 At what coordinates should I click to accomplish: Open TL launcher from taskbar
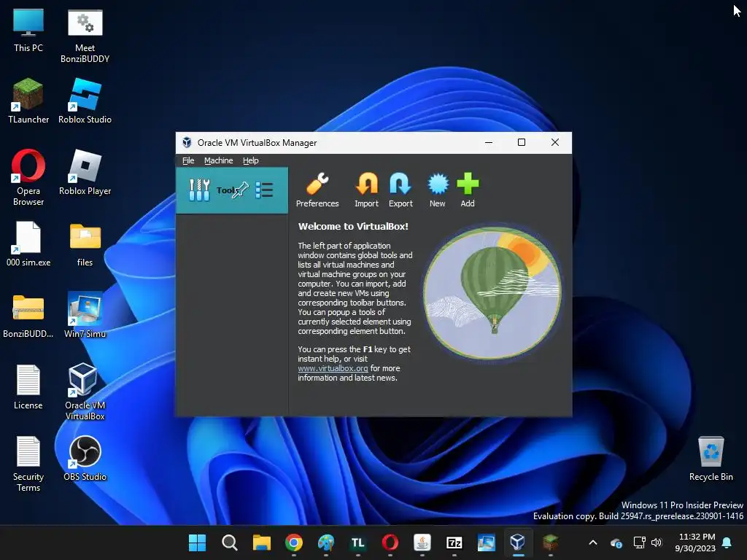357,542
